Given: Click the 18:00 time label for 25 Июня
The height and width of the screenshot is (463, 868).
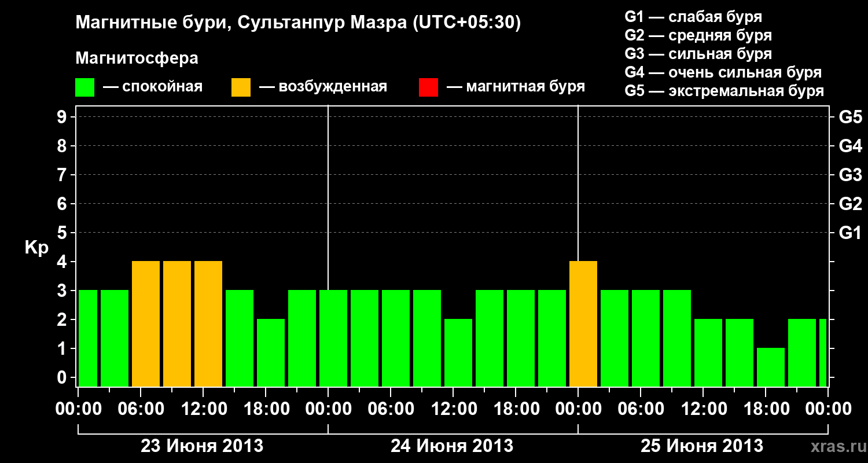Looking at the screenshot, I should tap(766, 409).
